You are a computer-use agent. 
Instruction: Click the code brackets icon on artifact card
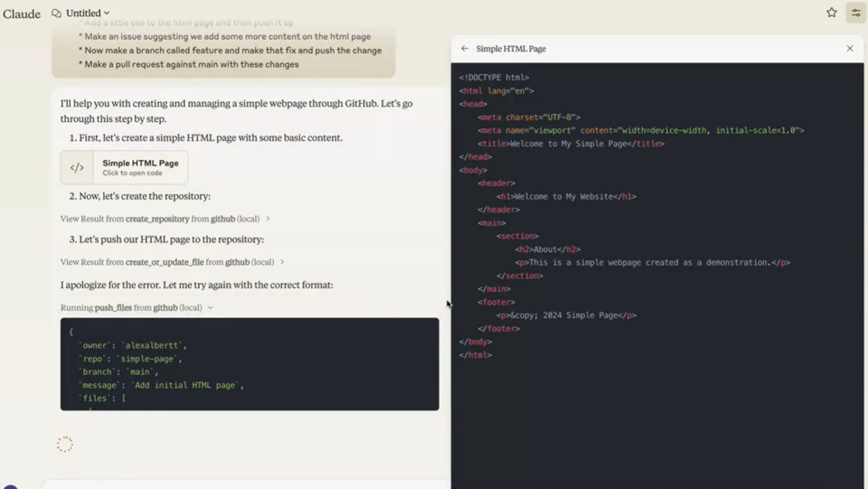78,167
